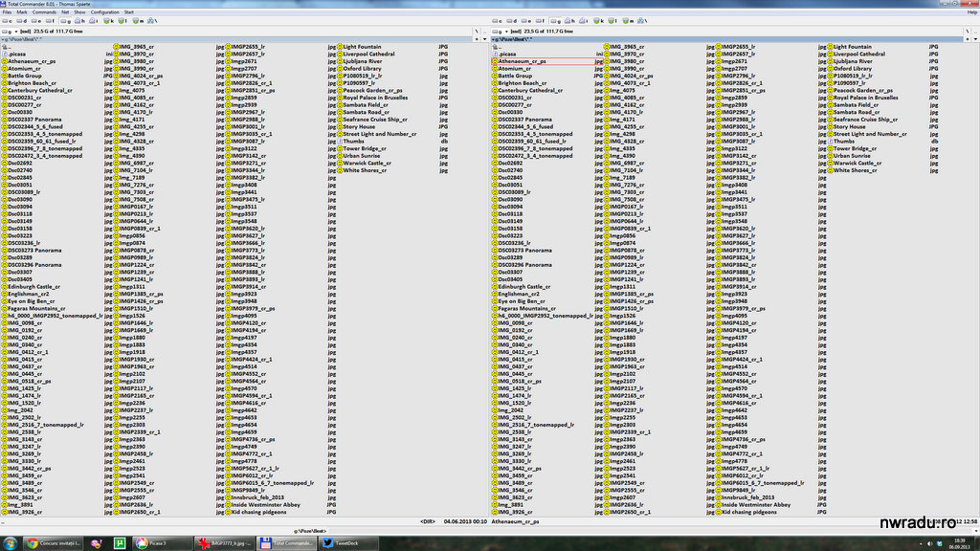Select Tower Bridge_cr in the right panel

[855, 148]
